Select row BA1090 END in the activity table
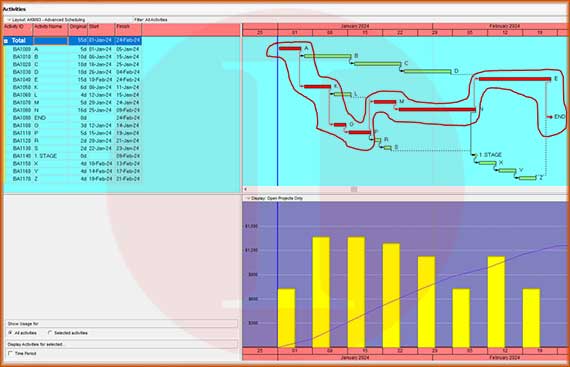 (72, 118)
